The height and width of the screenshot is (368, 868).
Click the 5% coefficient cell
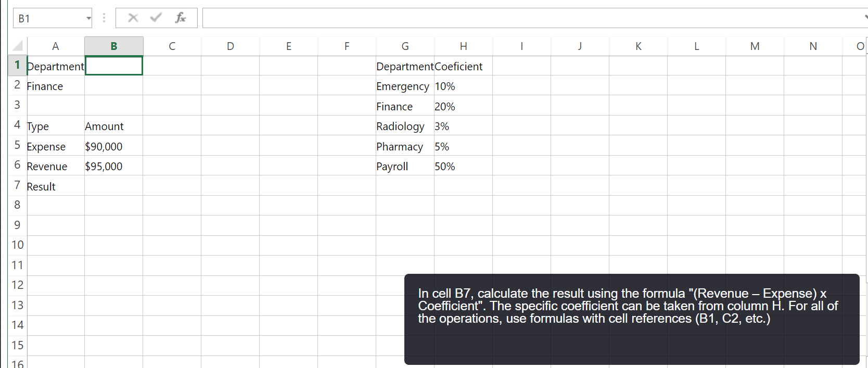pyautogui.click(x=464, y=146)
